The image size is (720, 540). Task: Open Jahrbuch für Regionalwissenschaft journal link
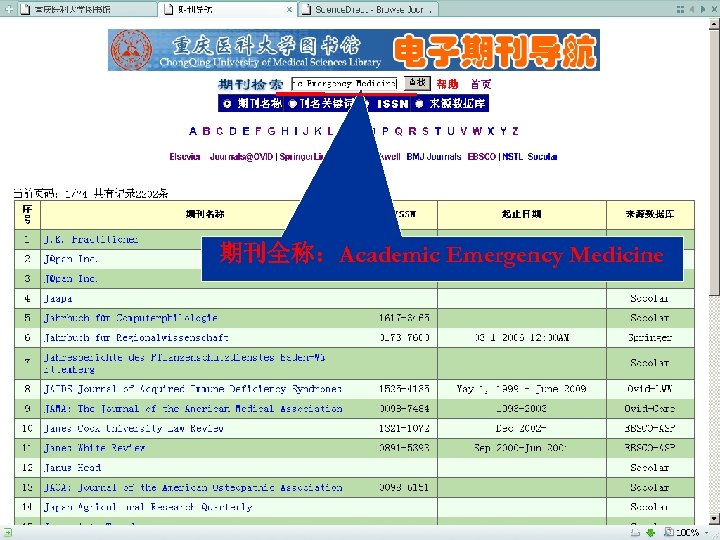tap(136, 338)
